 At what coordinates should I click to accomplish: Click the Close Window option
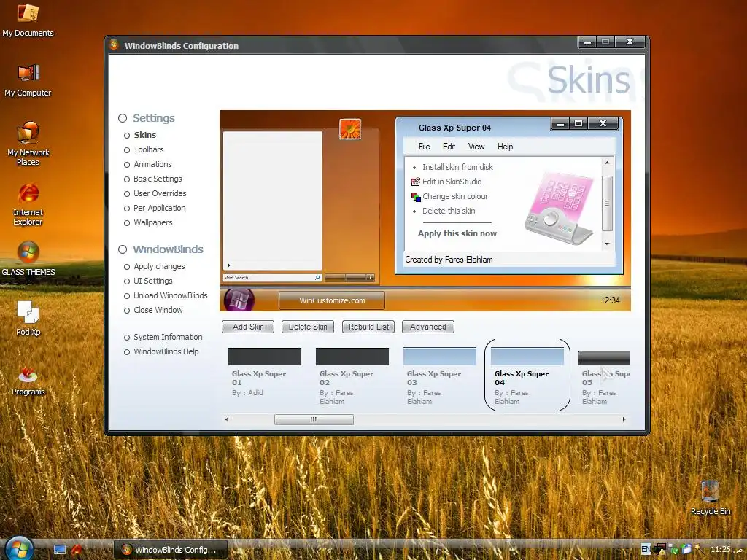tap(153, 311)
